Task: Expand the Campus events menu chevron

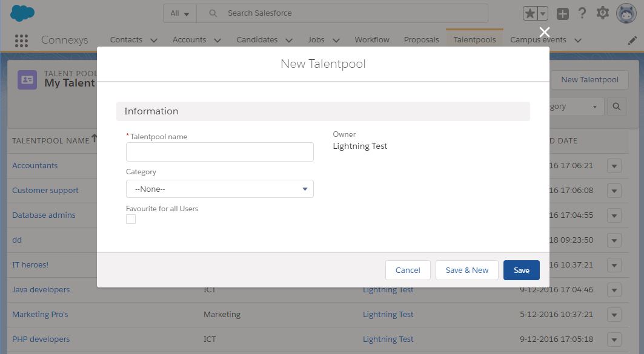Action: pos(578,40)
